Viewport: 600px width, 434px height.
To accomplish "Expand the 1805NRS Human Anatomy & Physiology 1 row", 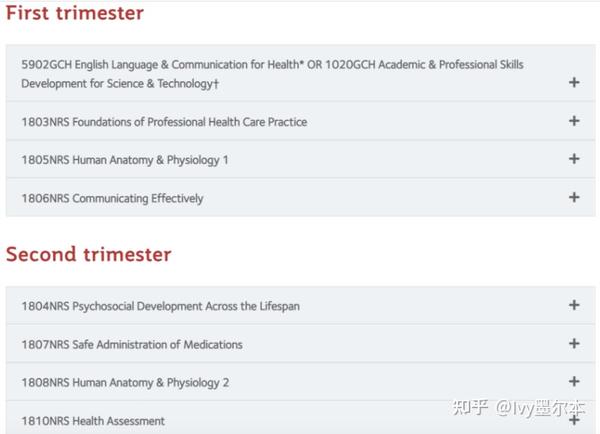I will (x=300, y=159).
